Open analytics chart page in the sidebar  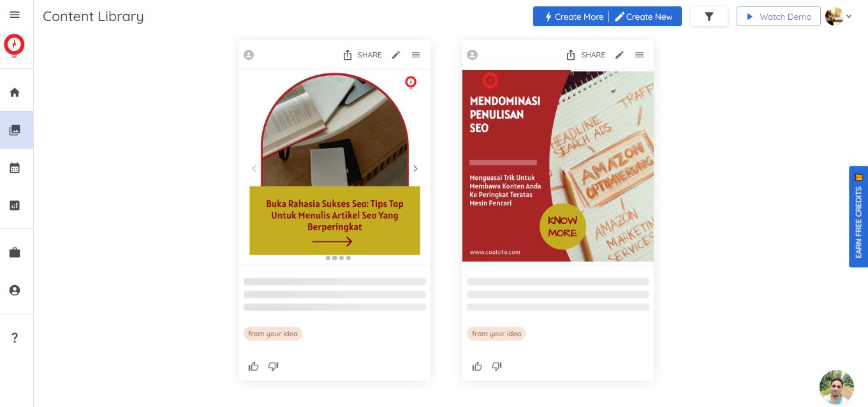click(15, 205)
